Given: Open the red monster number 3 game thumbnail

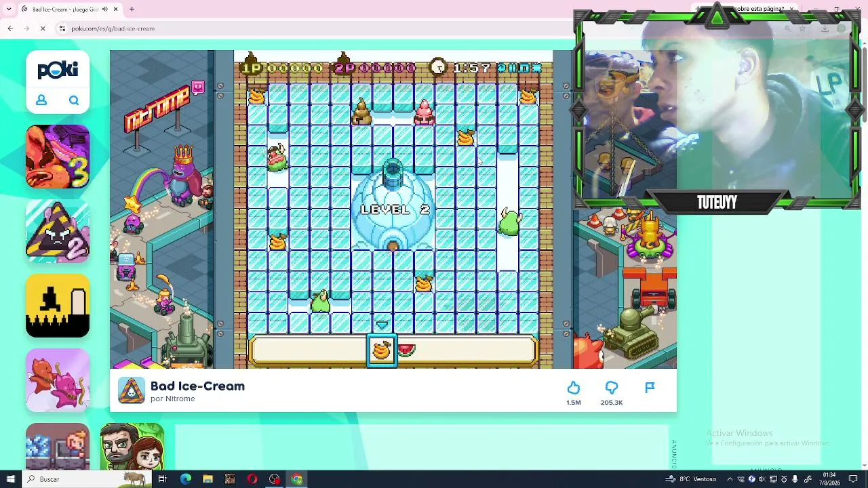Looking at the screenshot, I should pos(58,157).
